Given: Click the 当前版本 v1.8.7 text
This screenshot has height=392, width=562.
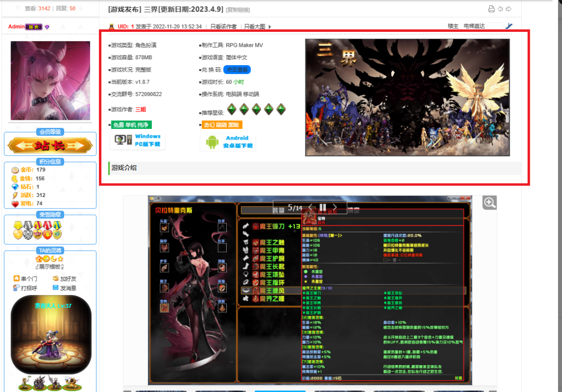Looking at the screenshot, I should [129, 82].
